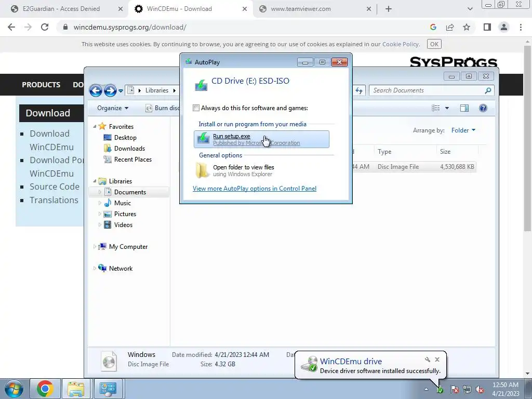Open Source Code link in sidebar
Image resolution: width=532 pixels, height=399 pixels.
click(x=54, y=187)
